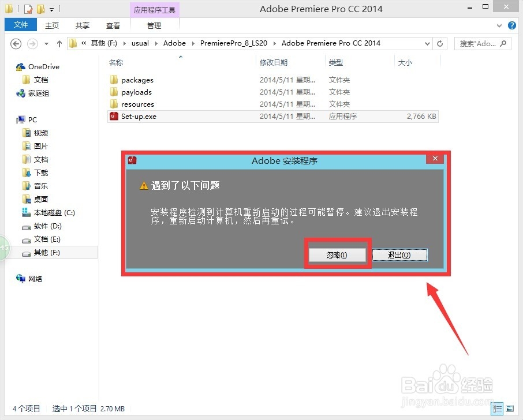Viewport: 523px width, 420px height.
Task: Switch to the 查看 ribbon tab
Action: (x=113, y=25)
